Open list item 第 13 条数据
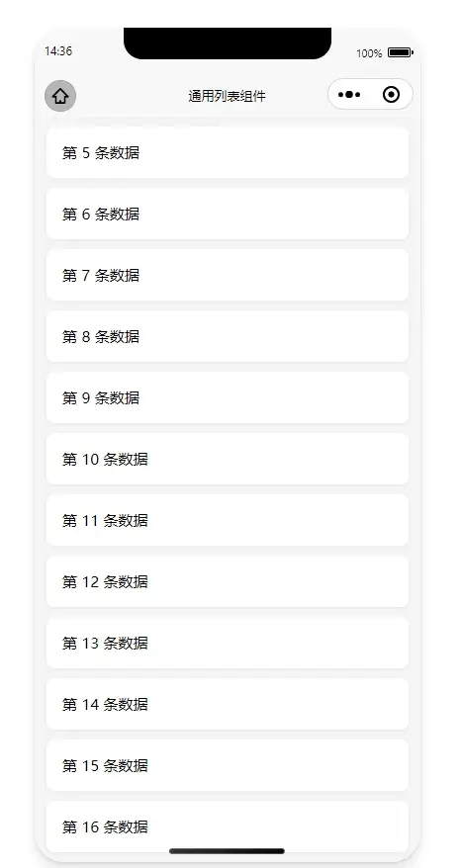This screenshot has height=868, width=462. [228, 644]
